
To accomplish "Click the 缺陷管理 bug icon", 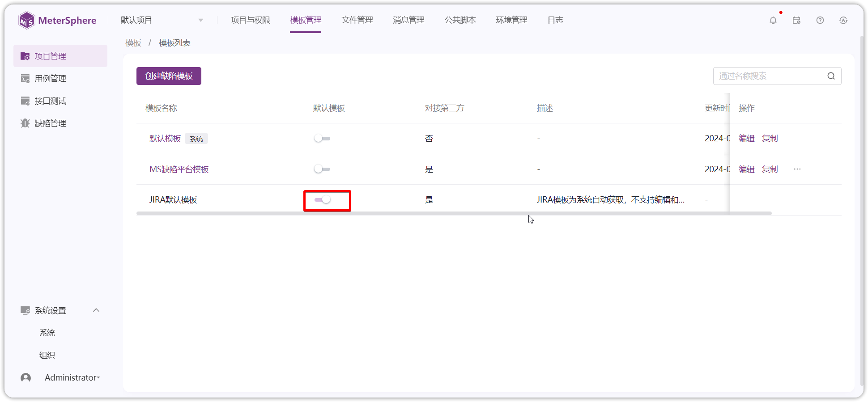I will [25, 123].
